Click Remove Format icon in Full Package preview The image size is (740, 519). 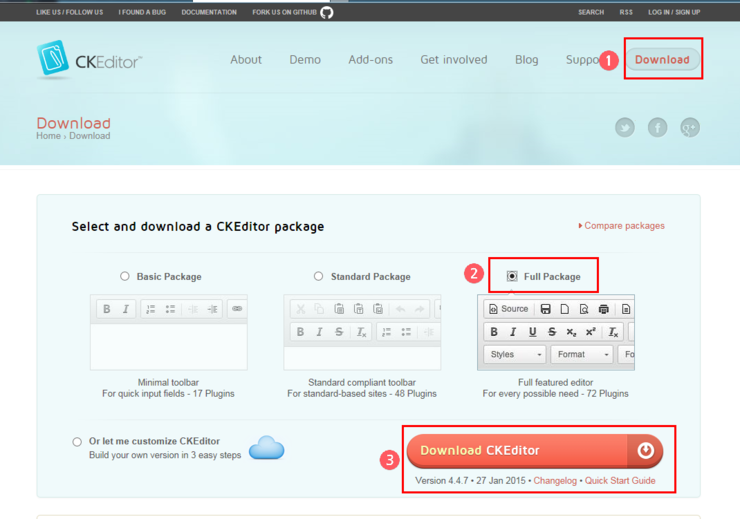point(613,332)
